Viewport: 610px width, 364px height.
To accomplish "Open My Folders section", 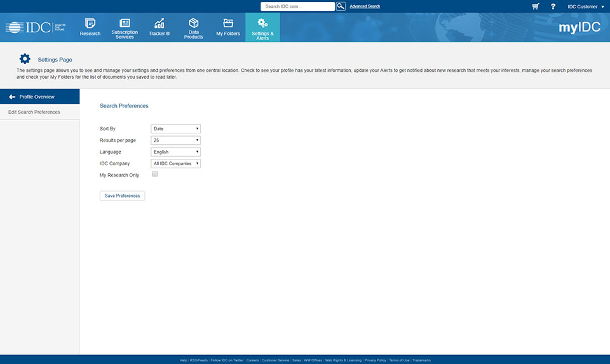I will pyautogui.click(x=228, y=27).
